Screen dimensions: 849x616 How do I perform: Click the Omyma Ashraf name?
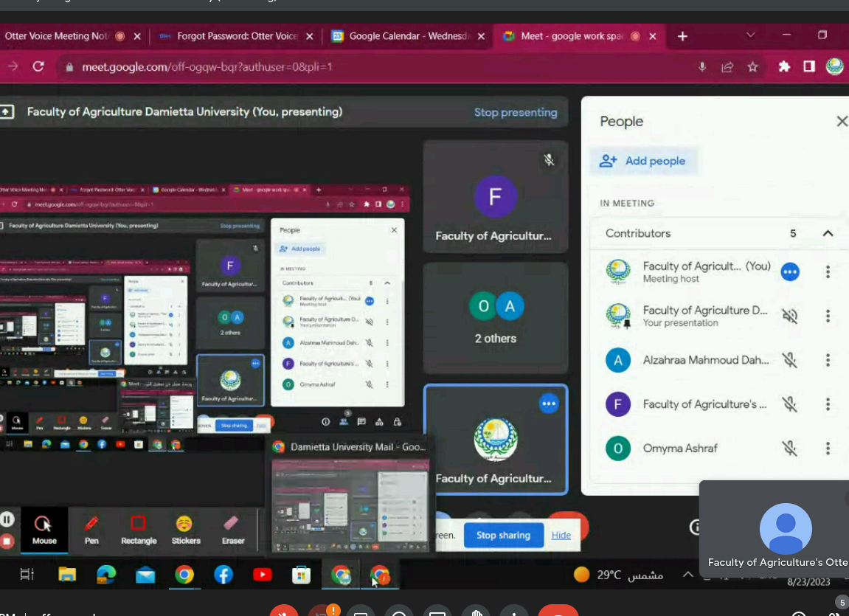[x=680, y=449]
